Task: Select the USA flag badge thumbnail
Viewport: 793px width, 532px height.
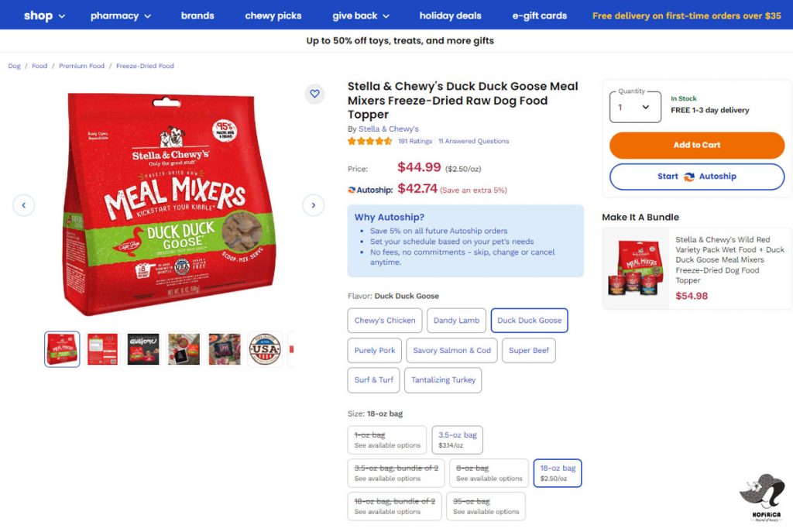Action: coord(265,349)
